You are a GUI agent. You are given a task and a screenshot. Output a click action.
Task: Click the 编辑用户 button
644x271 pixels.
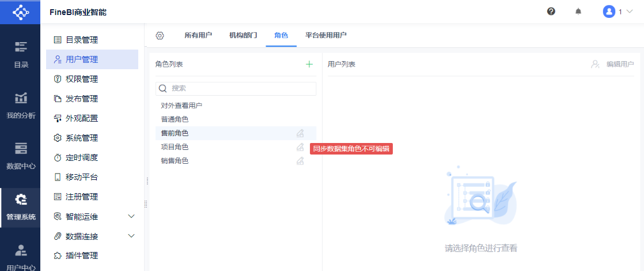[613, 64]
